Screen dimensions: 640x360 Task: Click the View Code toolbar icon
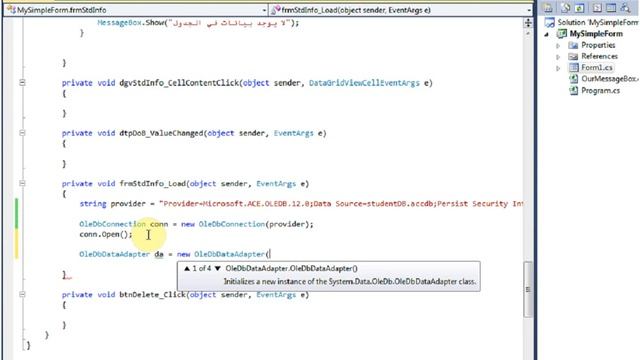pos(597,8)
